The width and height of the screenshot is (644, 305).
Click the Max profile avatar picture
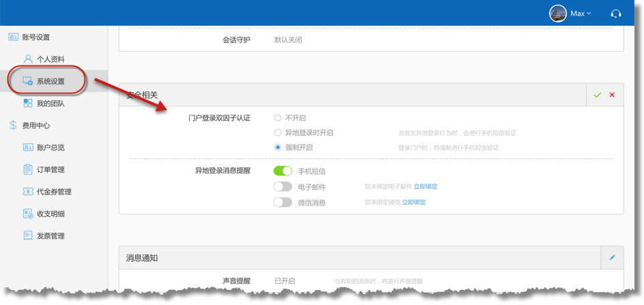click(x=558, y=14)
